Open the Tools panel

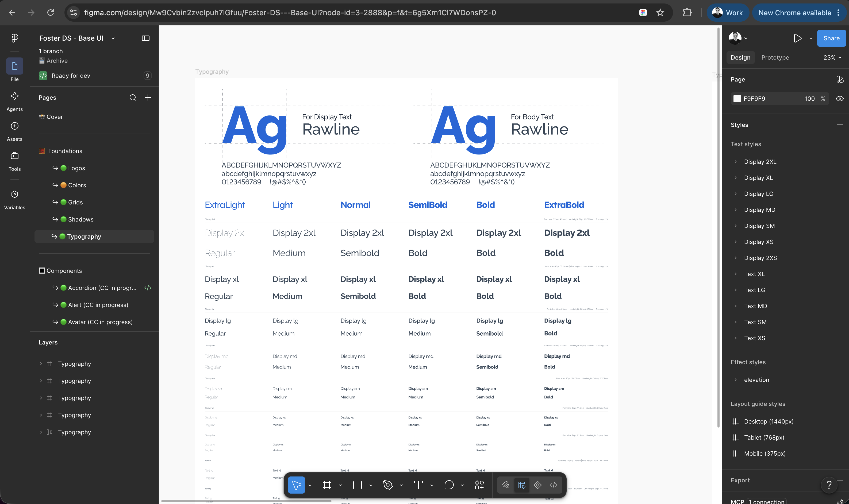(15, 161)
